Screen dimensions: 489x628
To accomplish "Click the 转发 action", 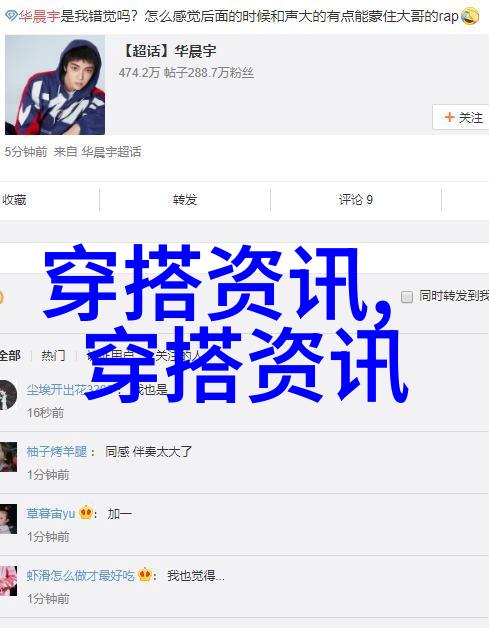I will (x=185, y=199).
